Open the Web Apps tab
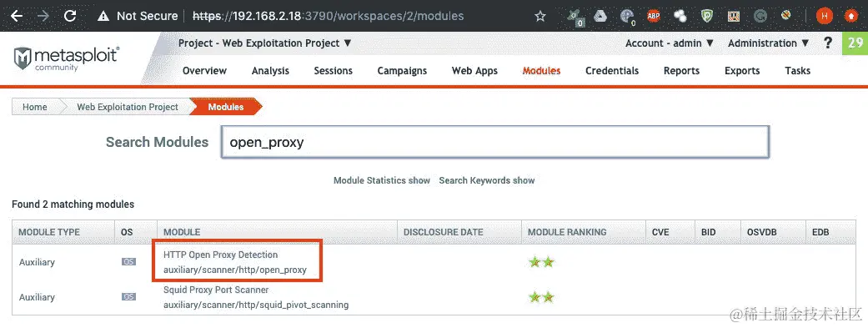This screenshot has width=868, height=328. tap(474, 71)
